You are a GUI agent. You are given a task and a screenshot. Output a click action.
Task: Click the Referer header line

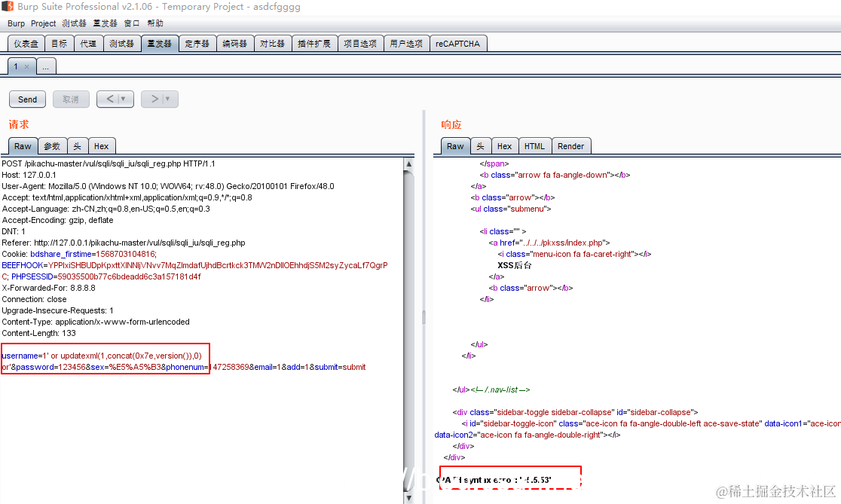[x=124, y=243]
